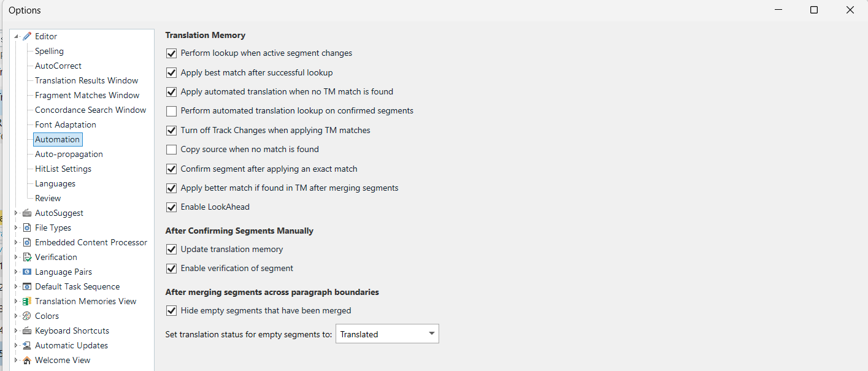Collapse the Editor tree node
This screenshot has width=868, height=371.
pyautogui.click(x=15, y=36)
